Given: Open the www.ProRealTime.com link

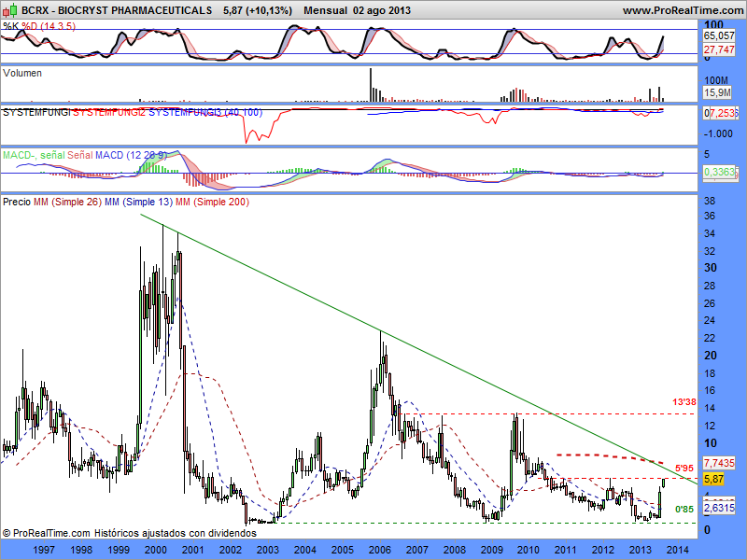Looking at the screenshot, I should pos(682,9).
